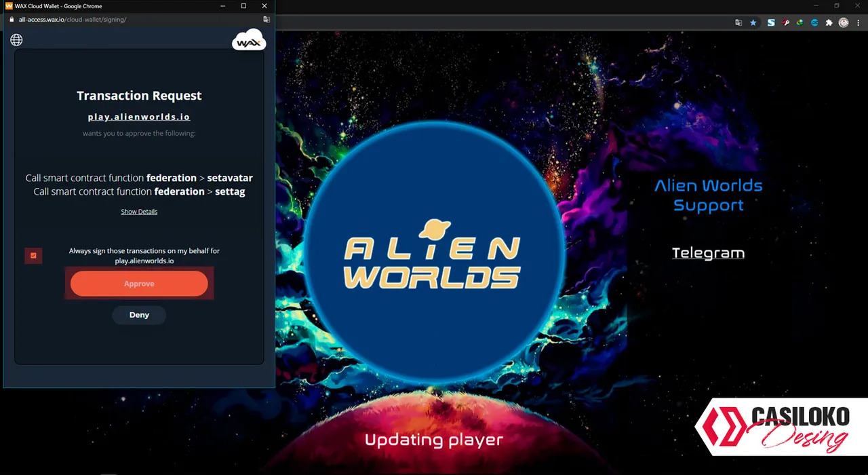
Task: Open the language globe menu in WAX wallet
Action: 16,40
